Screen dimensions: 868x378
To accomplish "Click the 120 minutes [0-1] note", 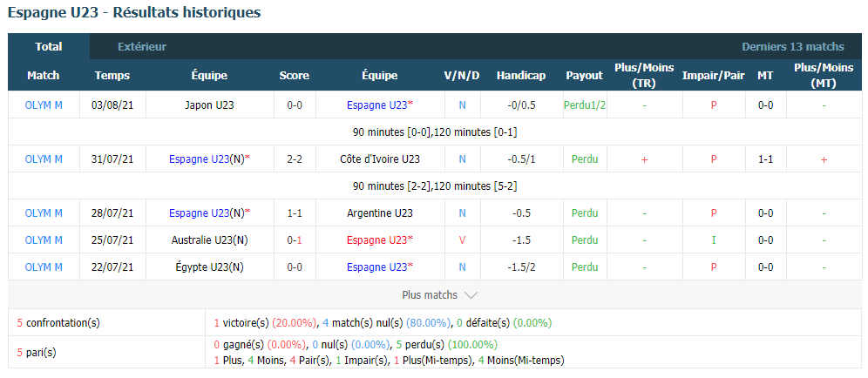I will pyautogui.click(x=476, y=132).
